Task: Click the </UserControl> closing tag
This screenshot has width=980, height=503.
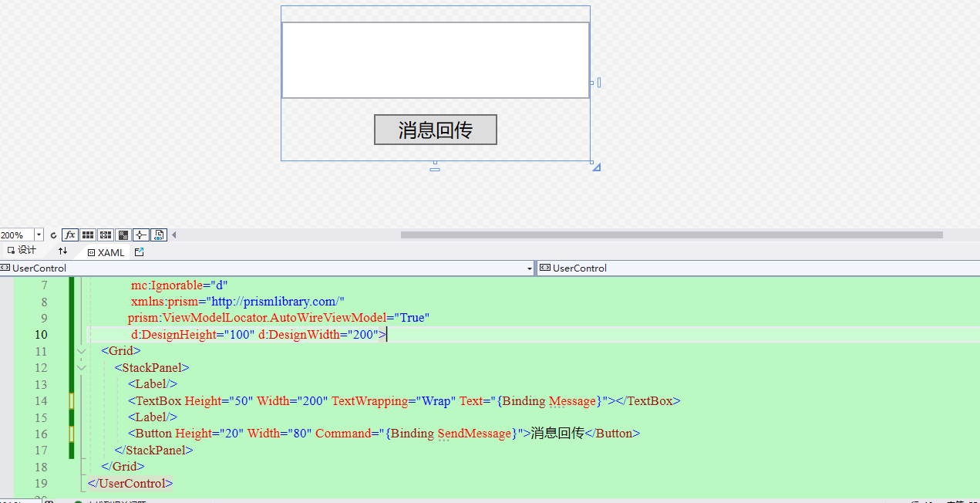Action: pyautogui.click(x=130, y=484)
